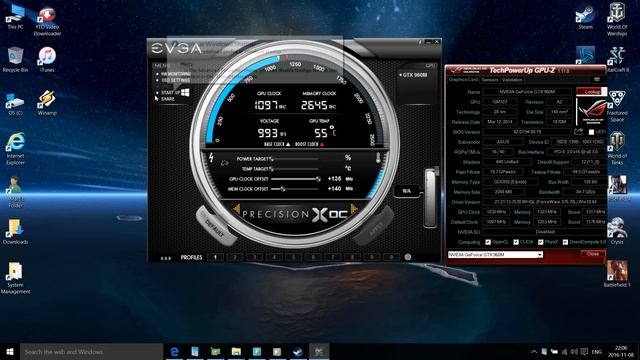The width and height of the screenshot is (640, 360).
Task: Click the Close button in GPU-Z
Action: (593, 254)
